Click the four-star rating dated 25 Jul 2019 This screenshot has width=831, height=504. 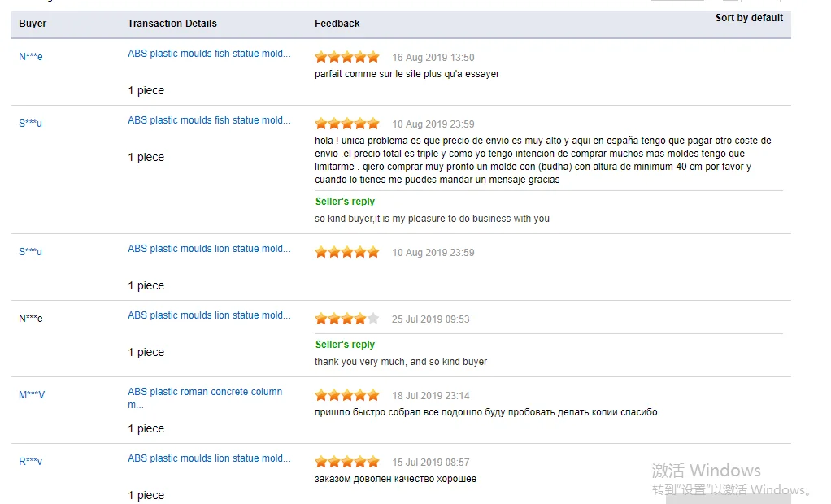click(x=347, y=319)
